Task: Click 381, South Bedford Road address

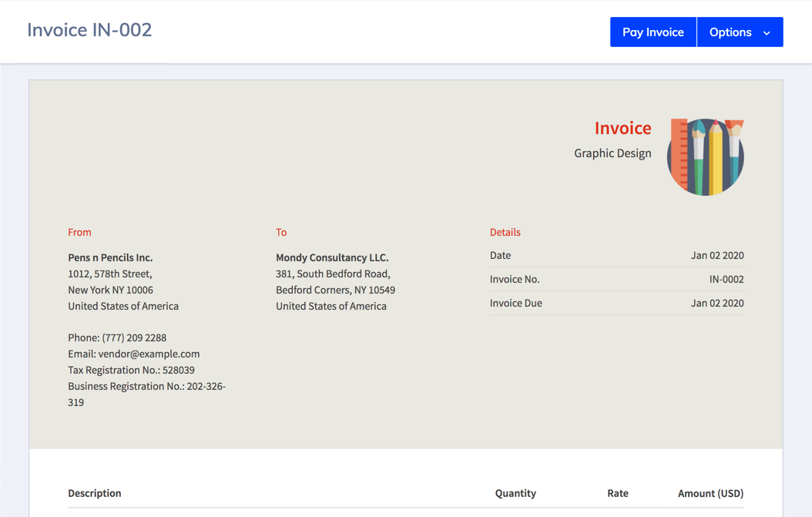Action: [x=333, y=274]
